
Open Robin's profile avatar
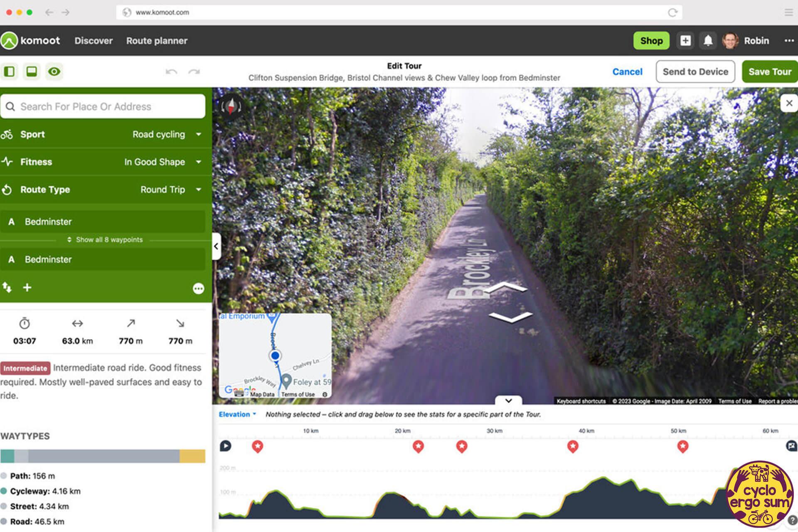(730, 41)
